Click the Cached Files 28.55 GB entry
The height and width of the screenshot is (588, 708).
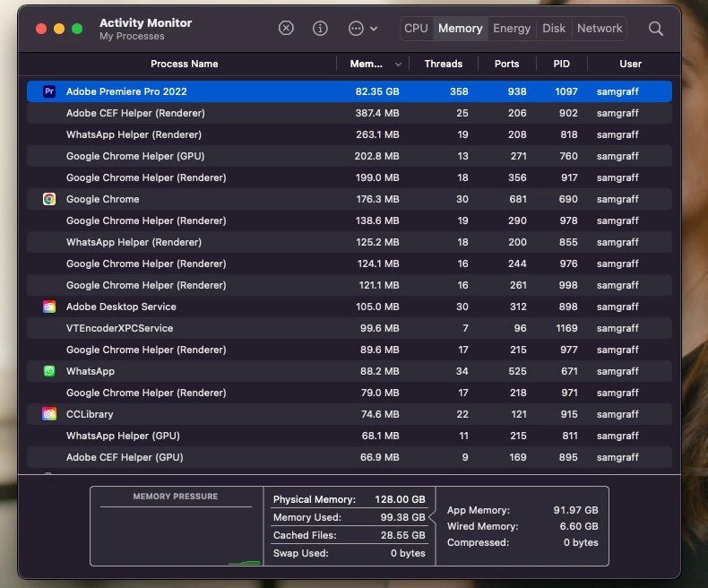pos(349,535)
